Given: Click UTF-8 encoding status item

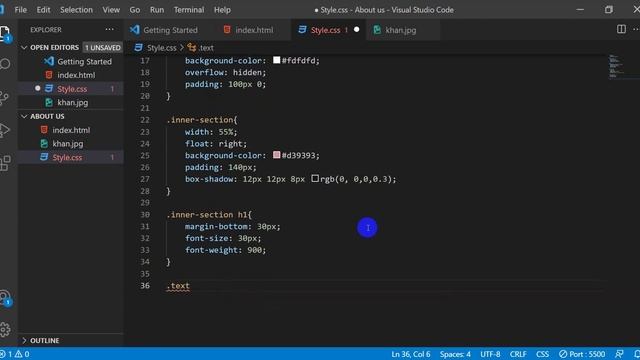Looking at the screenshot, I should [490, 354].
